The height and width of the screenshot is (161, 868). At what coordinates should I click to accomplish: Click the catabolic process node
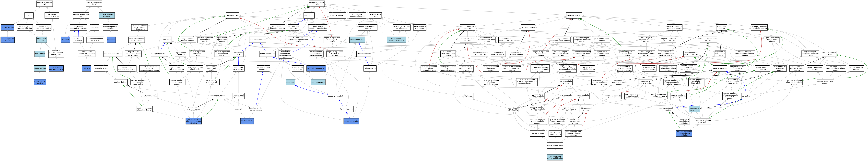pyautogui.click(x=528, y=27)
